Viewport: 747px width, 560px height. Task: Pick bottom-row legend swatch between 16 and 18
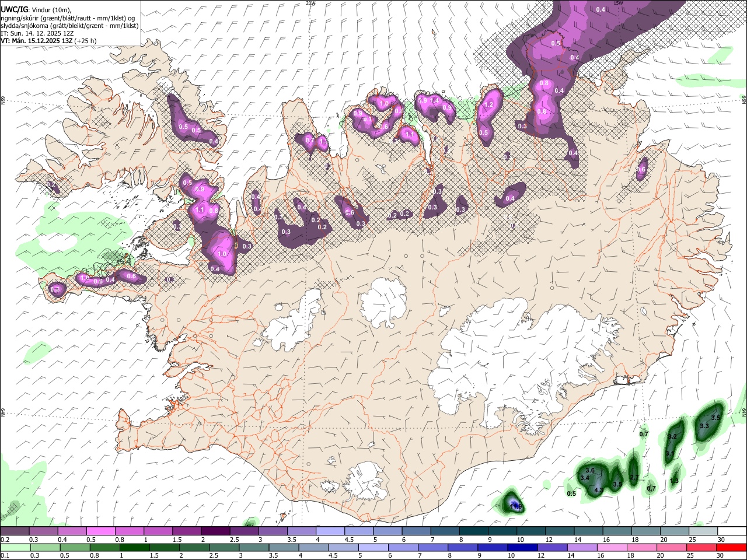612,548
